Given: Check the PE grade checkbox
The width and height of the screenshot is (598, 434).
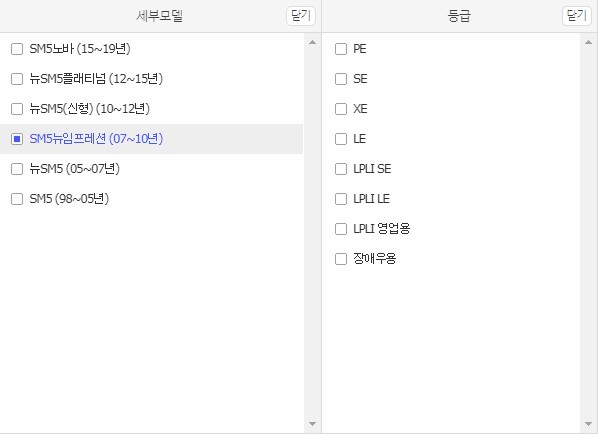Looking at the screenshot, I should pos(341,49).
